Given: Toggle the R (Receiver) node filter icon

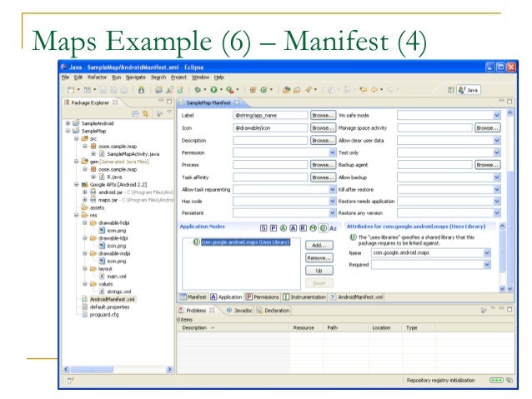Looking at the screenshot, I should (x=303, y=228).
